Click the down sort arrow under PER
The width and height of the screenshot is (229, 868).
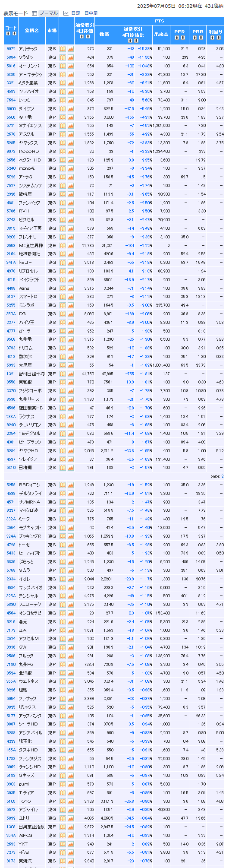182,38
